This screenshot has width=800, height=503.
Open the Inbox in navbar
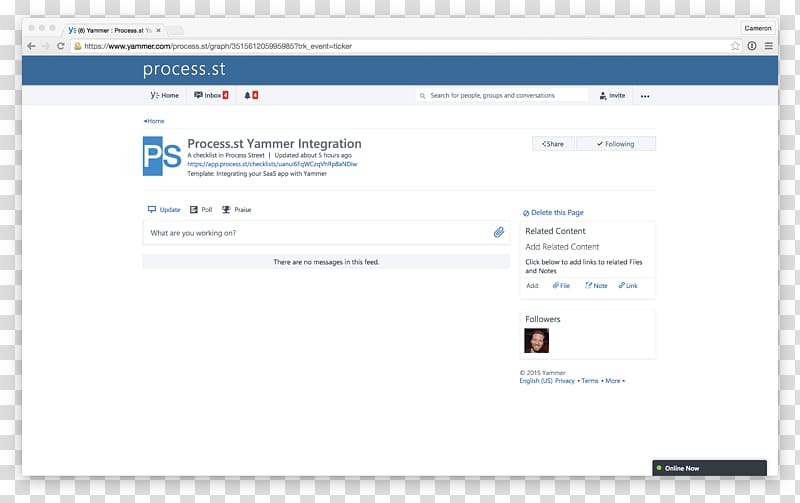point(211,95)
